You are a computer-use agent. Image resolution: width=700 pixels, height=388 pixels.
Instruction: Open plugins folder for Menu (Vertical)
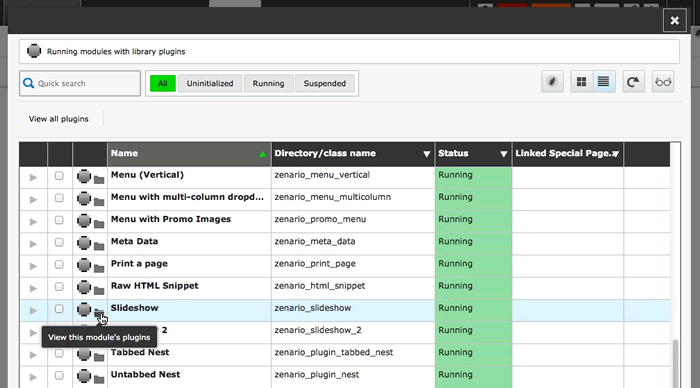tap(99, 179)
